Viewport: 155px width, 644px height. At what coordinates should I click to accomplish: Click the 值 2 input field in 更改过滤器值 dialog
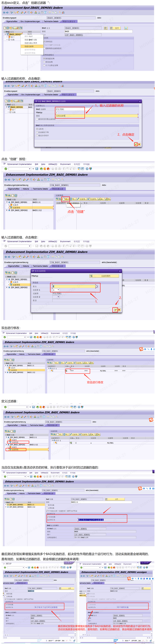click(x=74, y=301)
